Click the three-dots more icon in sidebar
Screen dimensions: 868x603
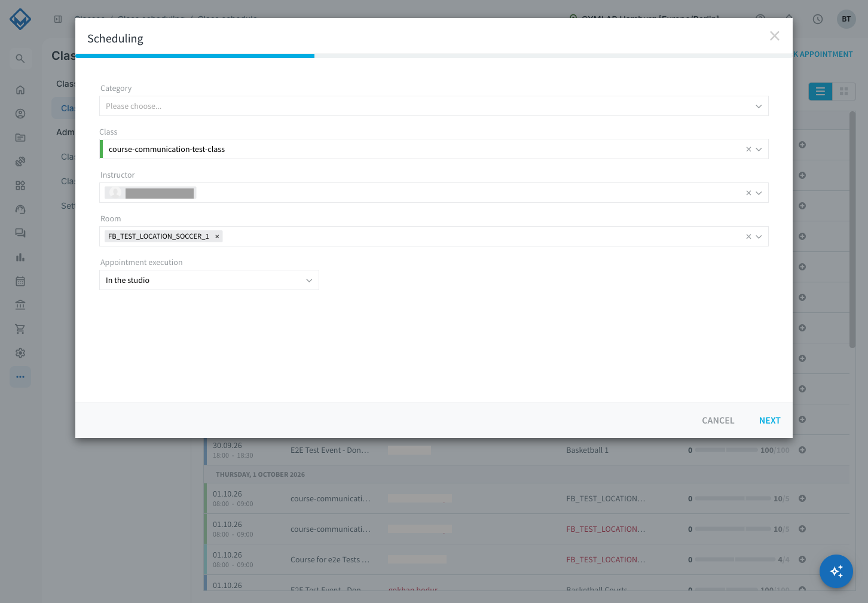click(20, 377)
